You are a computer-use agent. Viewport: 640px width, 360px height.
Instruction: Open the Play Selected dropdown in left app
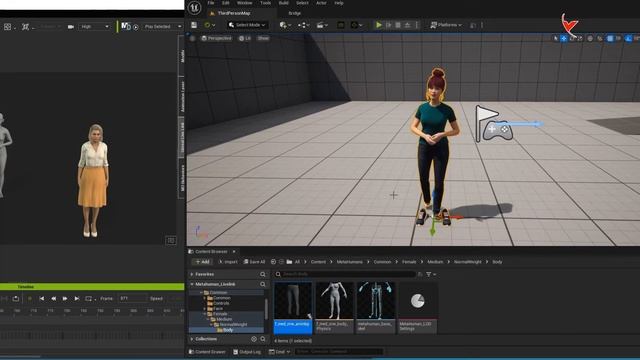pos(162,27)
